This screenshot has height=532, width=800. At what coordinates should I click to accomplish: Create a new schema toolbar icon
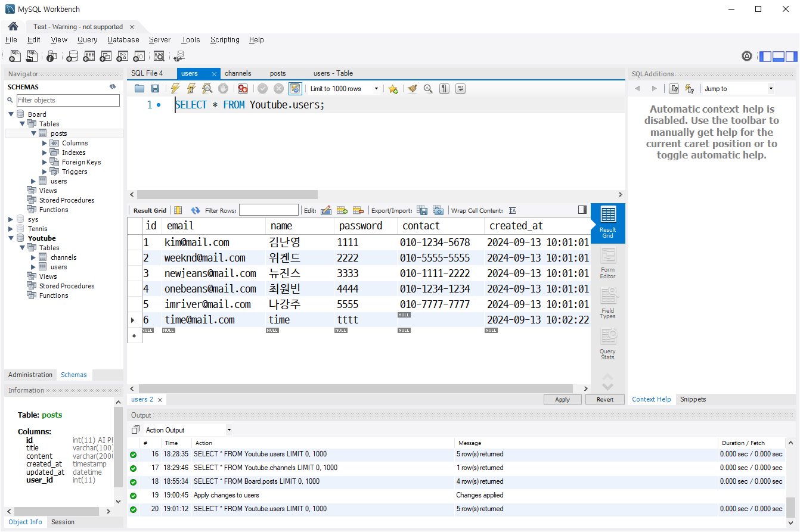tap(72, 56)
